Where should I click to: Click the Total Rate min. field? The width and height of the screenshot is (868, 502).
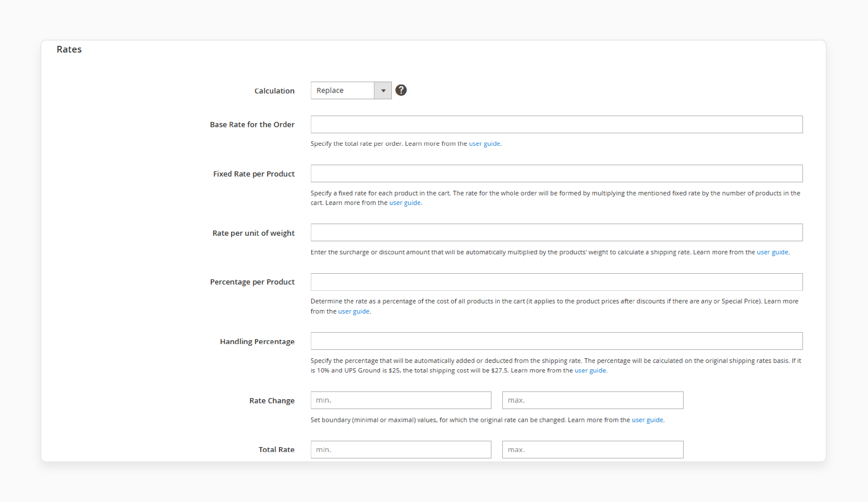tap(401, 450)
